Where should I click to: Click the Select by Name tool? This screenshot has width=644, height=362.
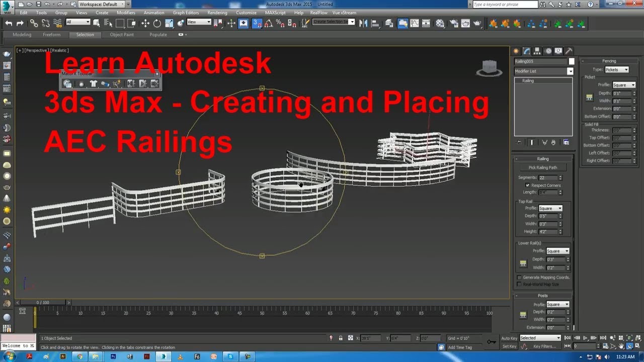pos(108,23)
